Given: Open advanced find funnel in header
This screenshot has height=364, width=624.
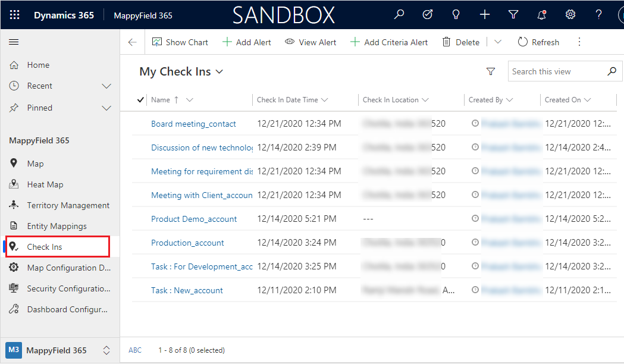Looking at the screenshot, I should [513, 15].
